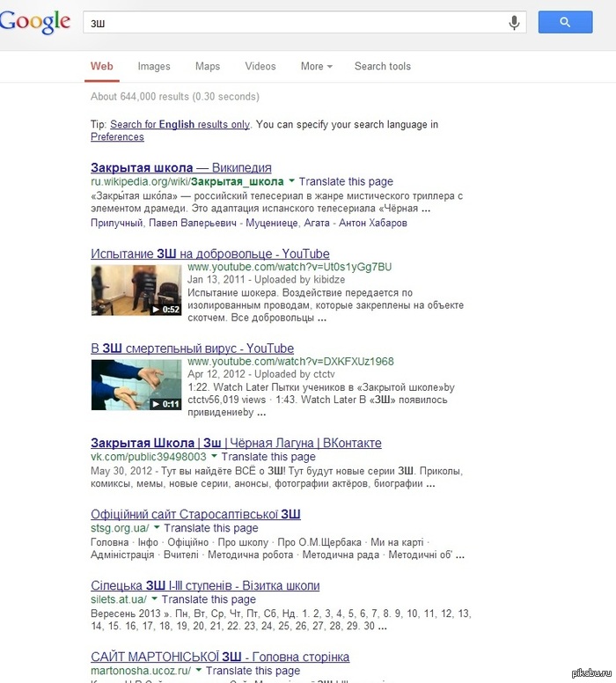Open 'Сілецька ЗШ I-III ступенів' result
This screenshot has height=683, width=616.
tap(205, 585)
